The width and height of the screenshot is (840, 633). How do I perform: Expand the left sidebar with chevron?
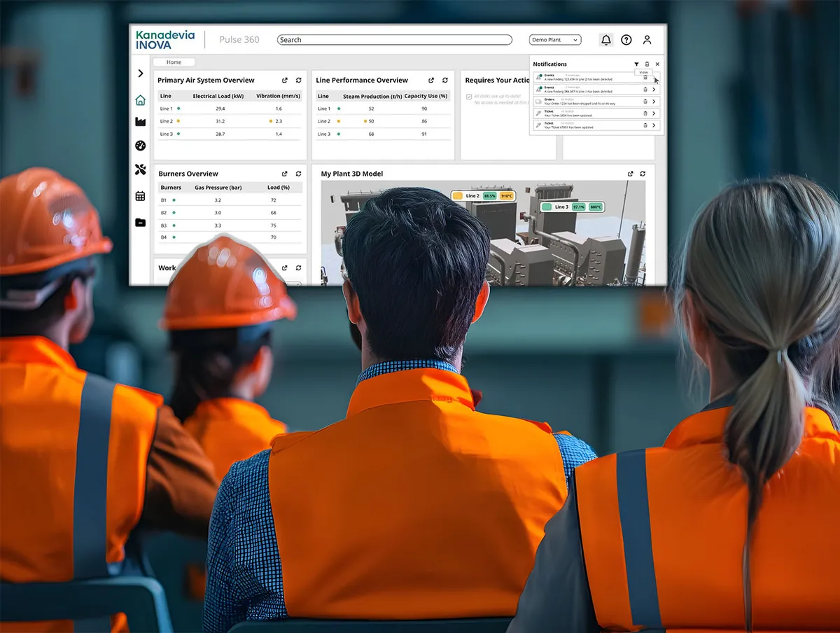pos(140,74)
